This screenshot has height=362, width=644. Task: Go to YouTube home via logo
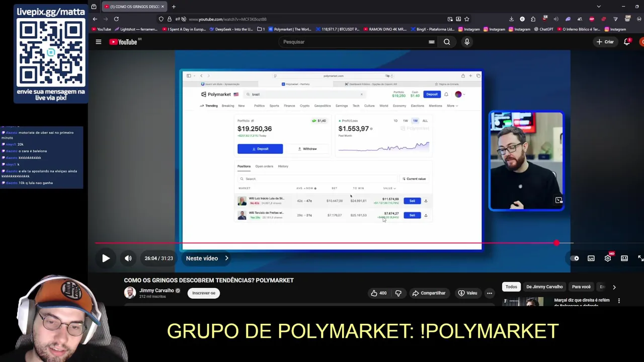point(123,42)
